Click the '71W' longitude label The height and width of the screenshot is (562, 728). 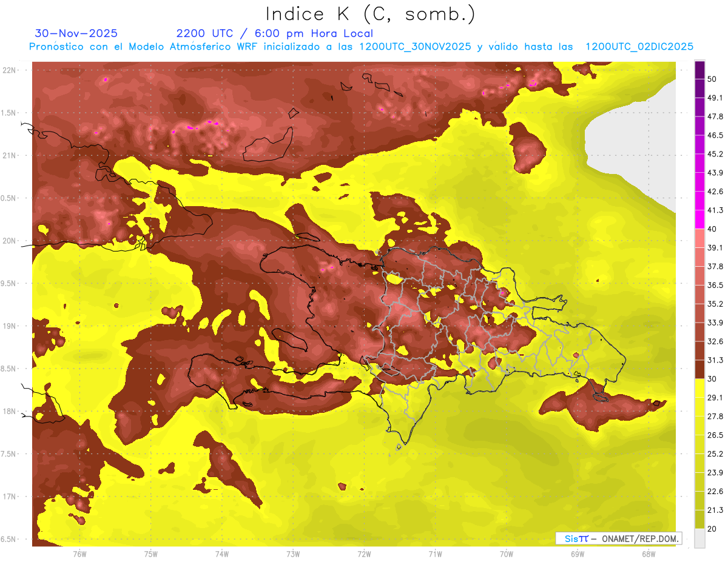[x=435, y=554]
